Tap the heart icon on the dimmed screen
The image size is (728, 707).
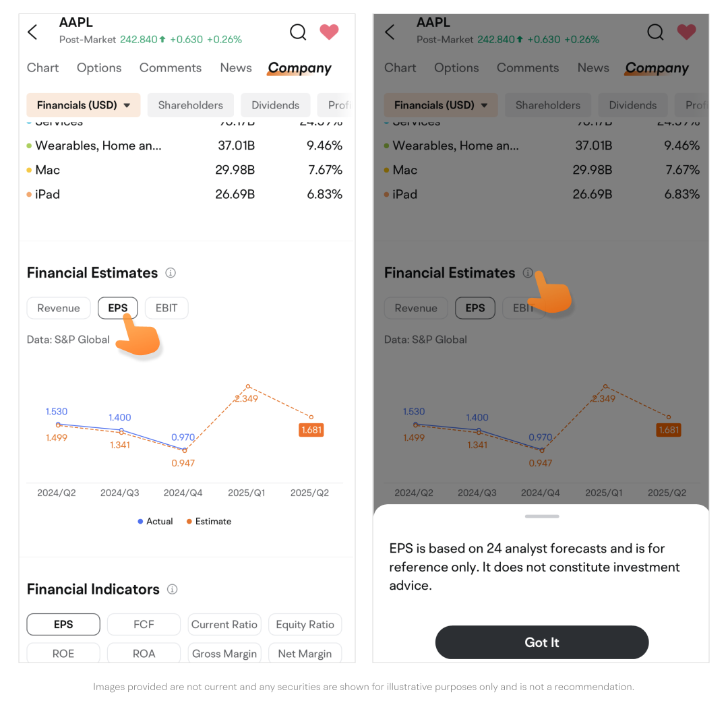[686, 32]
